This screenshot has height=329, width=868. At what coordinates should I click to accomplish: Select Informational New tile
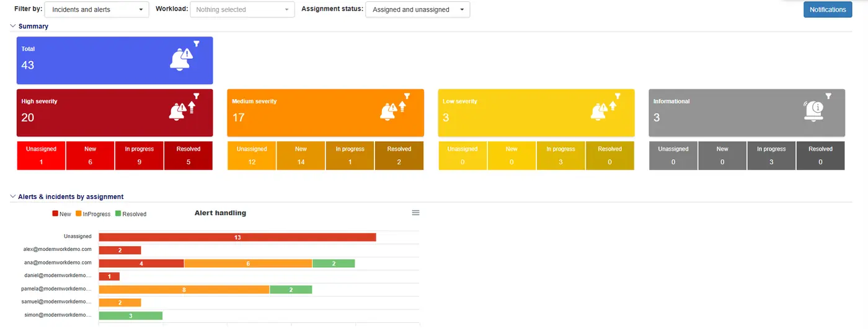(x=722, y=156)
